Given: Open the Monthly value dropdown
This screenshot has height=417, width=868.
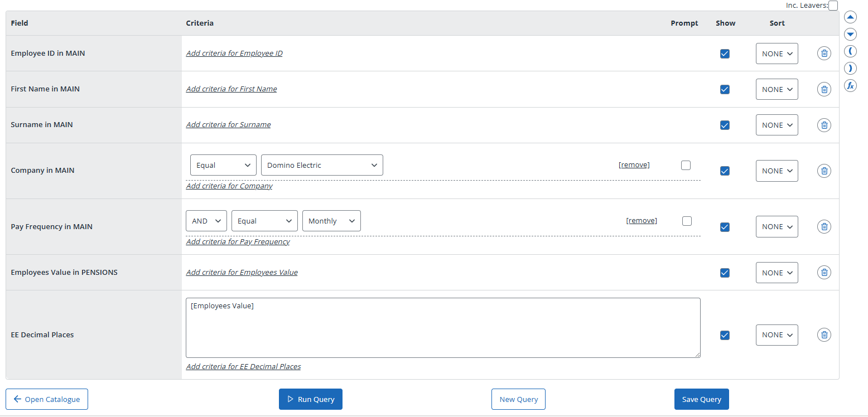Looking at the screenshot, I should coord(331,221).
